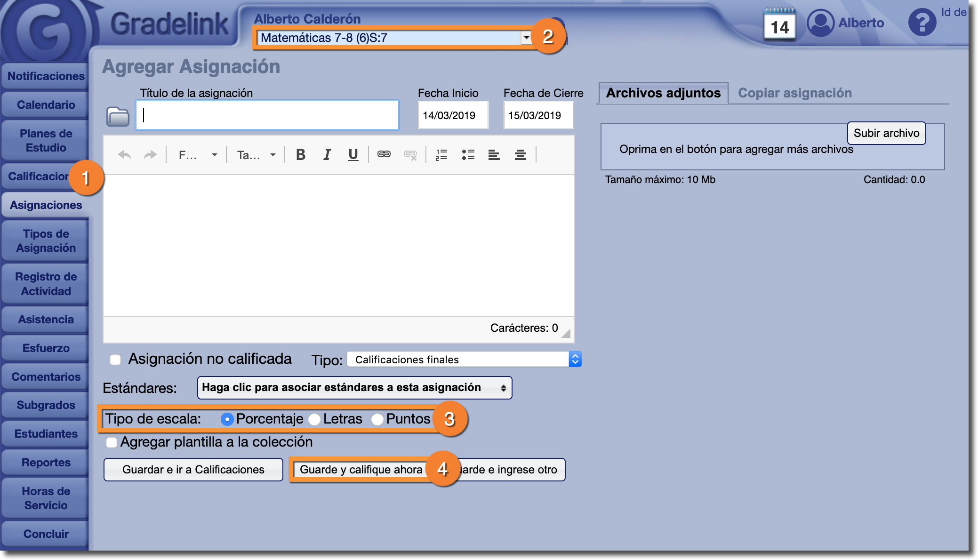Click the Bold formatting icon
The width and height of the screenshot is (978, 560).
tap(300, 155)
